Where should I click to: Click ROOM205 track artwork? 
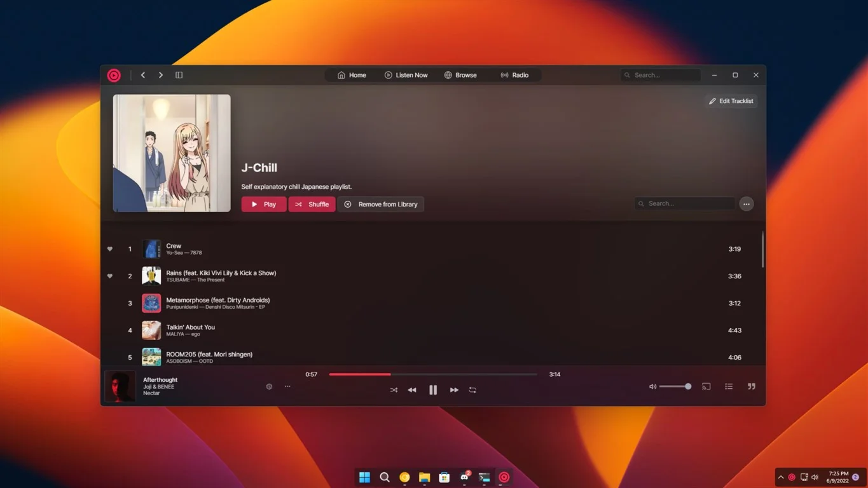(151, 357)
